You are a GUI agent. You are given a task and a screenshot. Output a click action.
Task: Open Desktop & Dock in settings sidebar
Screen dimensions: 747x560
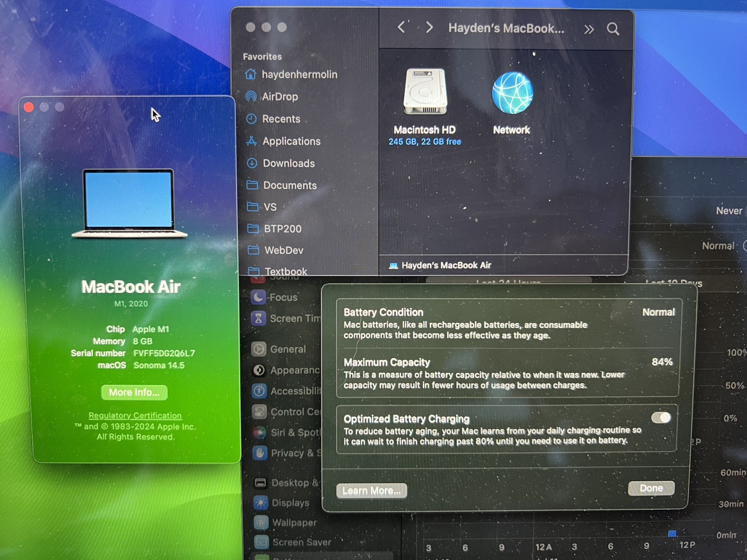click(287, 482)
